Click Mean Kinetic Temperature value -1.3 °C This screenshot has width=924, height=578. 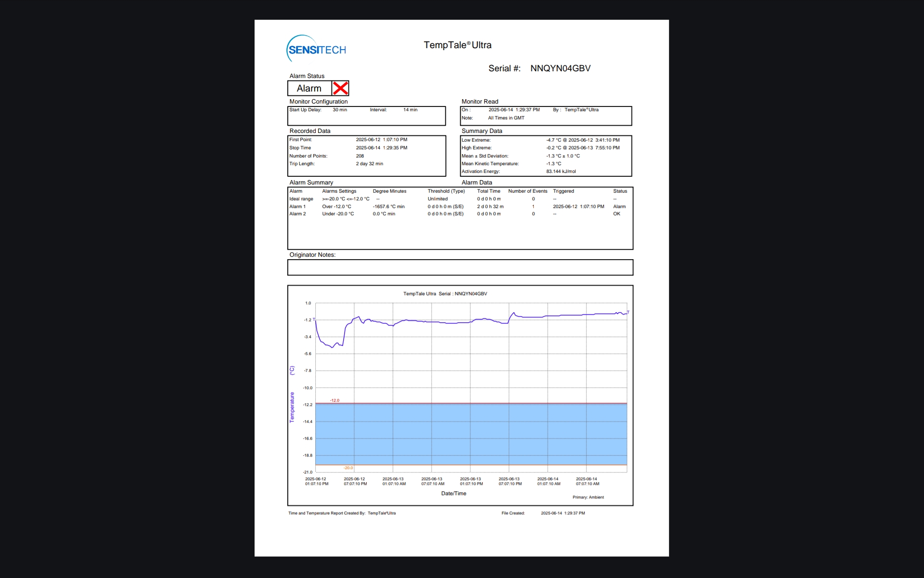553,164
